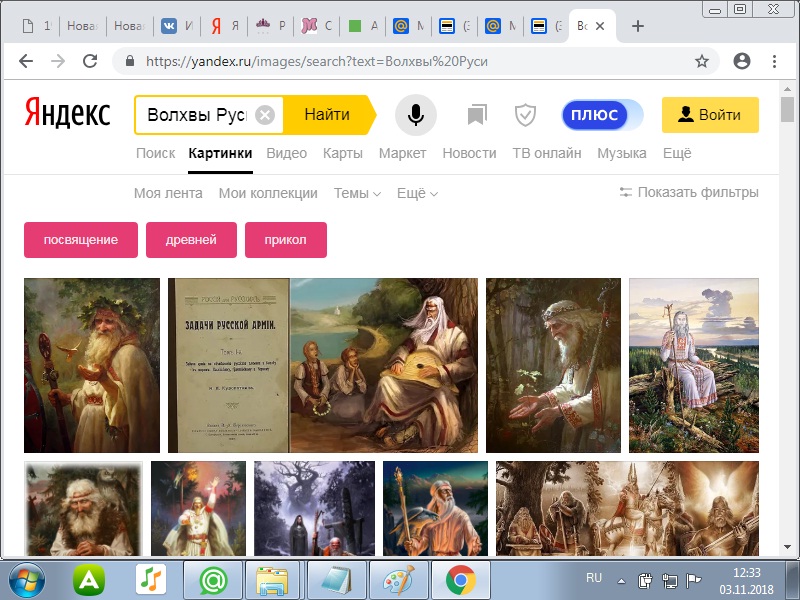
Task: Open the Новости tab
Action: 469,153
